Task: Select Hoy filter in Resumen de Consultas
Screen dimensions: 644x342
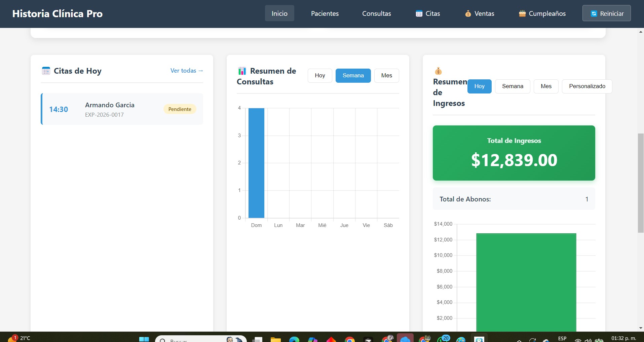Action: 319,75
